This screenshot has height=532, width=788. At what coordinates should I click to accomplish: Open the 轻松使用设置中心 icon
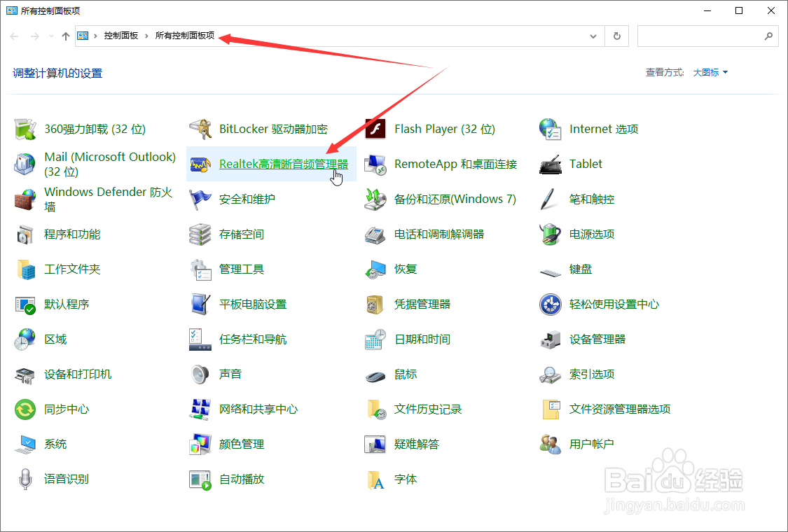coord(551,304)
